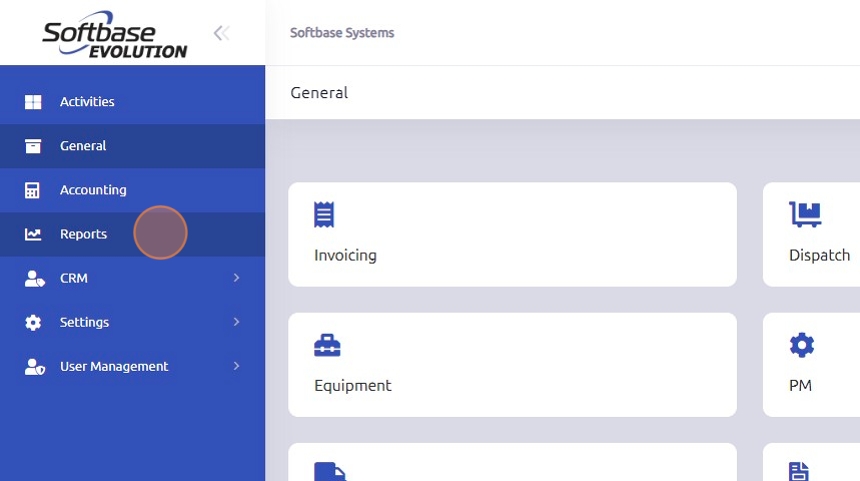Click the User Management shield-person icon
Screen dimensions: 860x481
click(x=35, y=366)
